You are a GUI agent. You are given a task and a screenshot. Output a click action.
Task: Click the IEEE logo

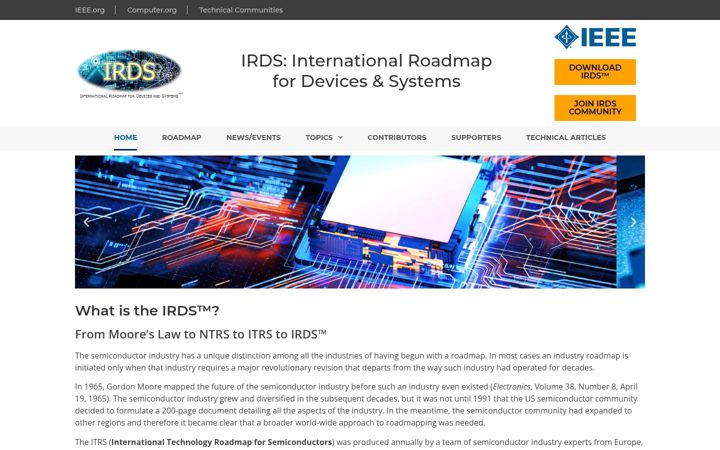(595, 37)
